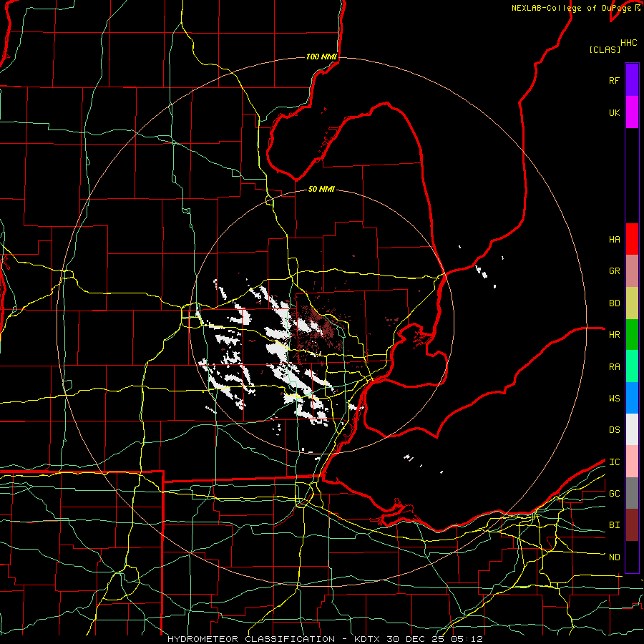The width and height of the screenshot is (644, 644).
Task: Click the WS blue legend swatch
Action: click(632, 398)
